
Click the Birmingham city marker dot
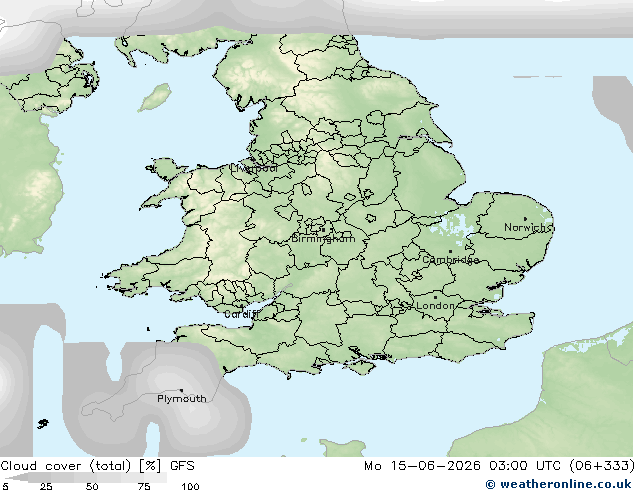[323, 230]
